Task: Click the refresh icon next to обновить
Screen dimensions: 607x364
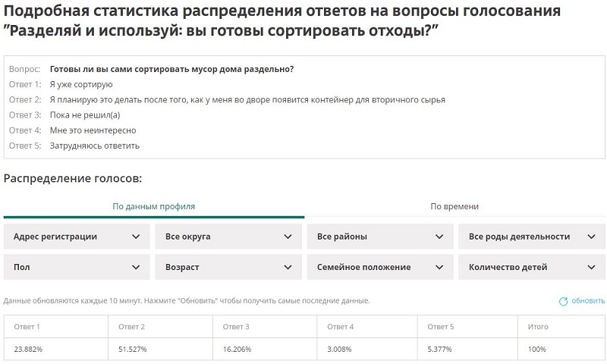Action: (x=563, y=301)
